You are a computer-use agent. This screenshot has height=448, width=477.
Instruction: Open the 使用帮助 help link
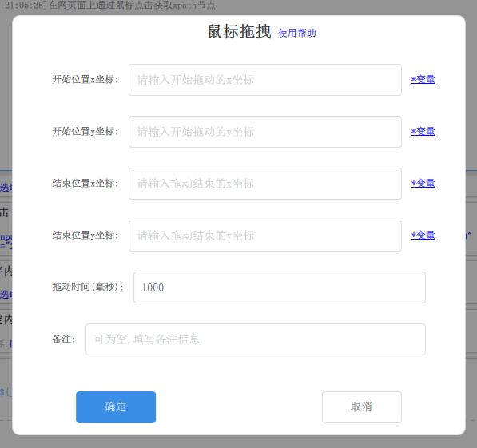pos(297,33)
